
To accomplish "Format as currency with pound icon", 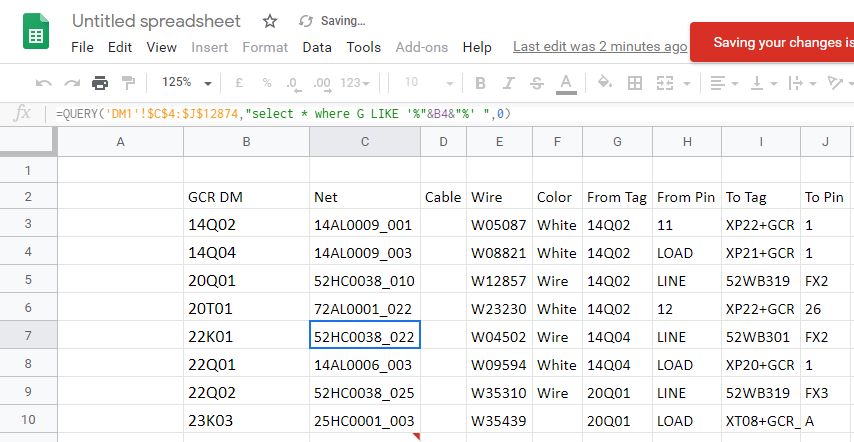I will pos(239,83).
